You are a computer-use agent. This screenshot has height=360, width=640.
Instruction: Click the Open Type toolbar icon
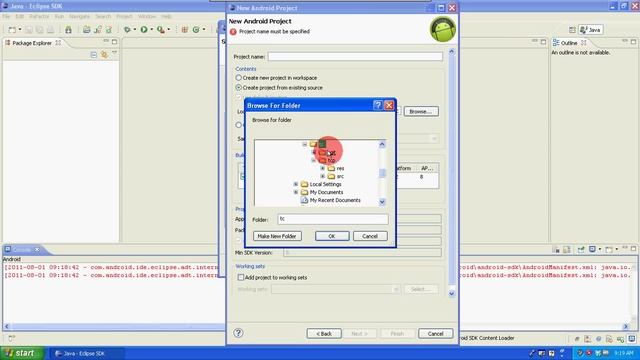pos(109,30)
